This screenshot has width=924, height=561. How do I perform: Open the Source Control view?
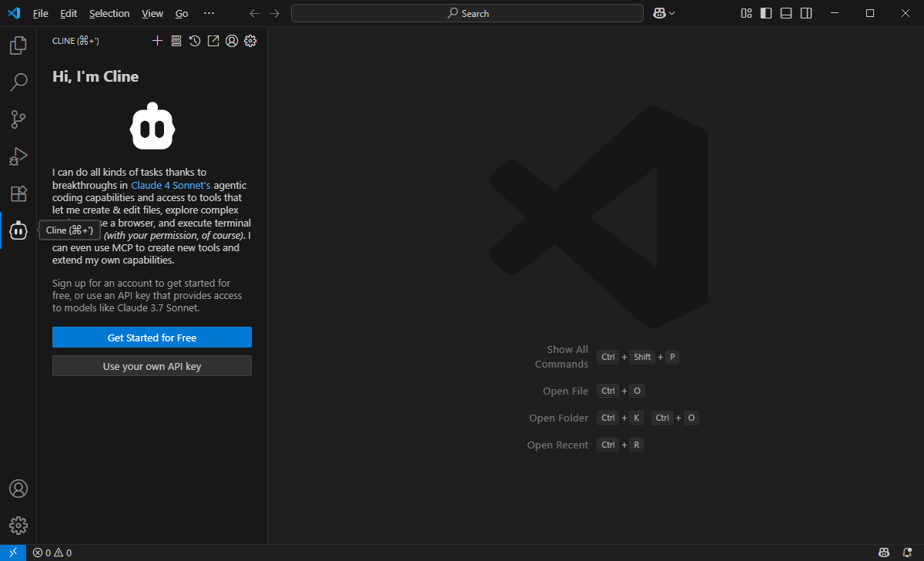tap(18, 119)
